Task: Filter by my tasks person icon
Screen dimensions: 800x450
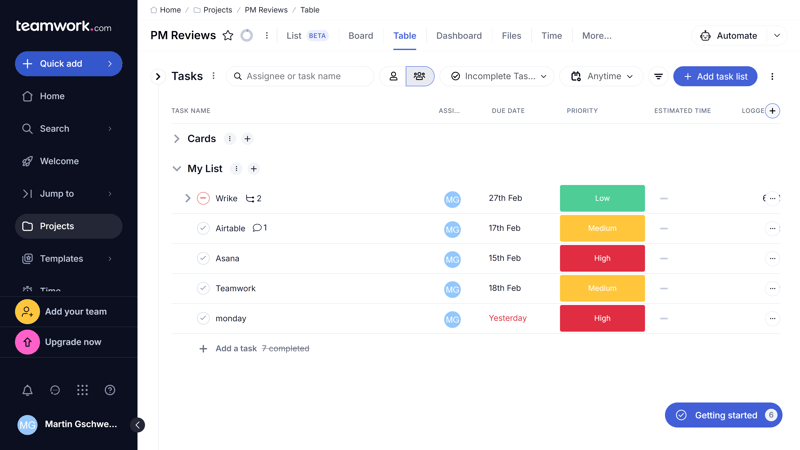Action: click(x=393, y=76)
